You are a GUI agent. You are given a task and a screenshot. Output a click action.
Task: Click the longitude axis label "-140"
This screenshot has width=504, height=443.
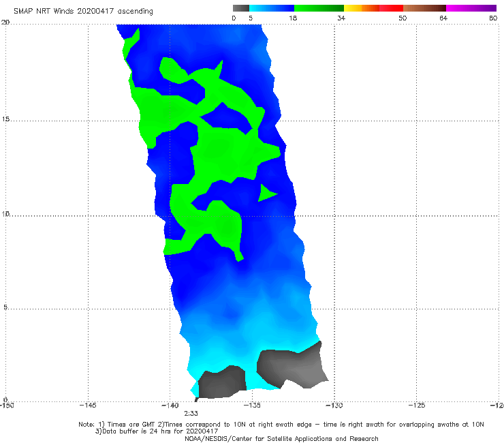click(170, 406)
